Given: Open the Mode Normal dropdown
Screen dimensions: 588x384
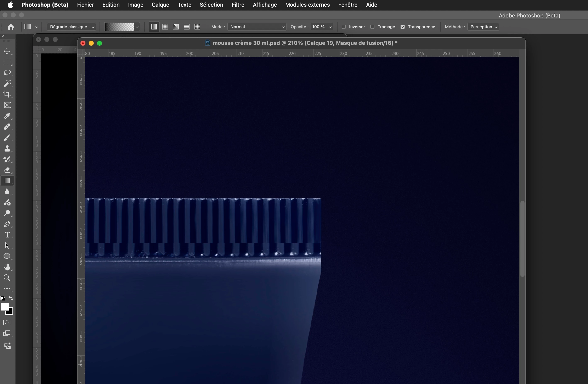Looking at the screenshot, I should [257, 27].
